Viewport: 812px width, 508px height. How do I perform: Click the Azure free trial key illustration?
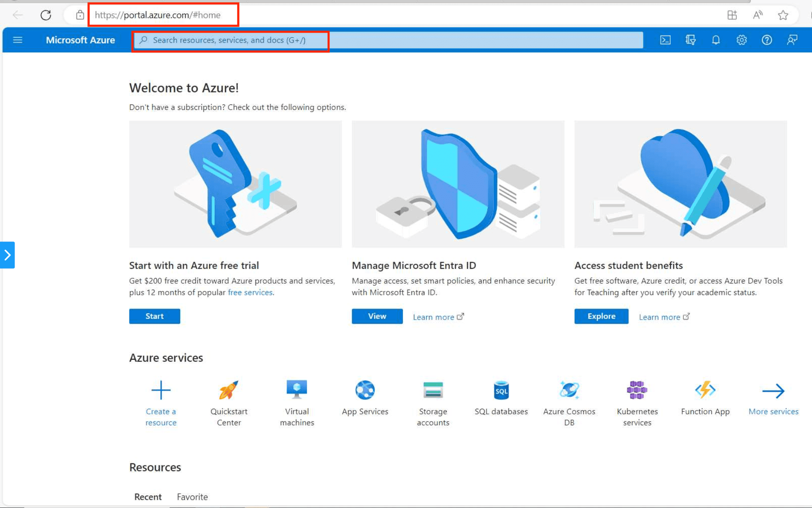pos(236,184)
